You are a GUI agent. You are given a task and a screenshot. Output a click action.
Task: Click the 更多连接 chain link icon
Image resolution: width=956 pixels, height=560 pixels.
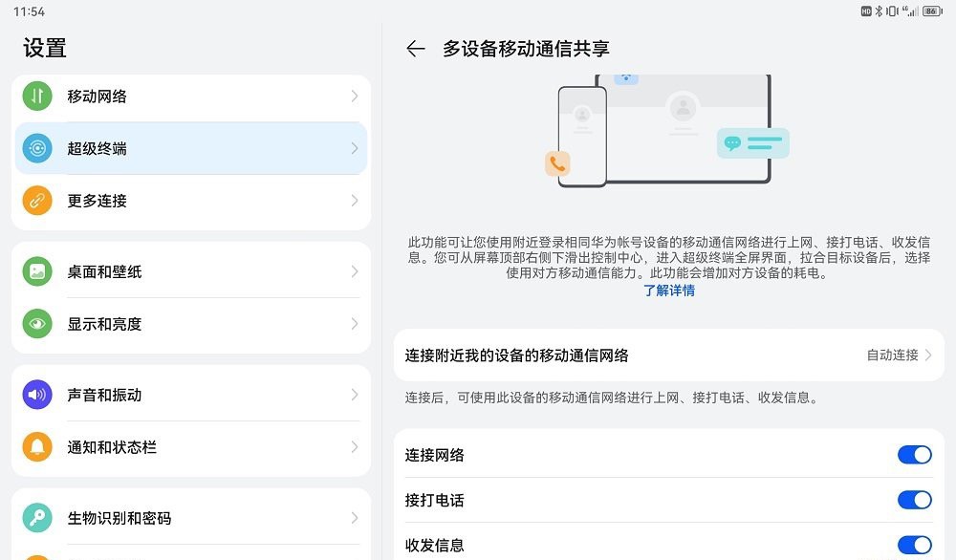pos(37,201)
